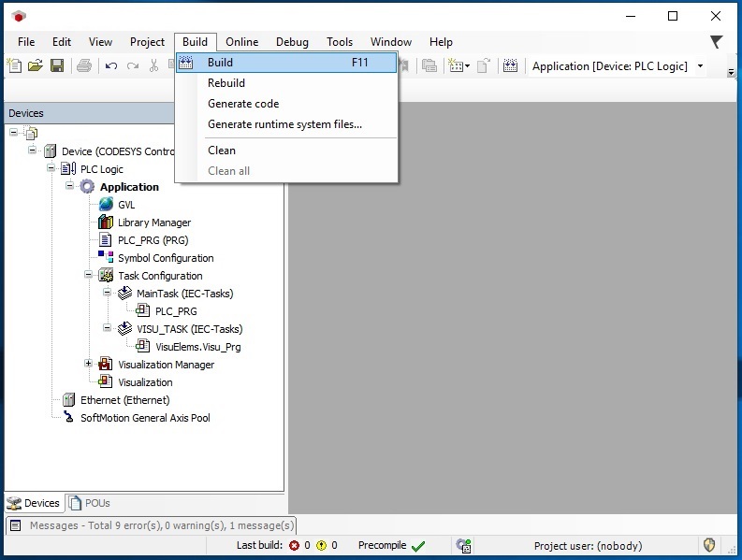Click the filter funnel icon at top right
Screen dimensions: 742x560
pyautogui.click(x=717, y=42)
